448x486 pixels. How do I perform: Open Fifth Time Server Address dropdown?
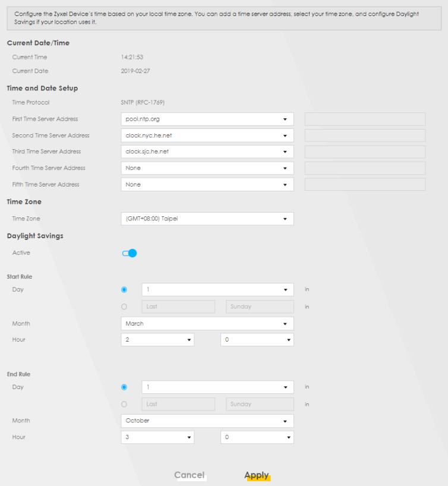tap(207, 185)
